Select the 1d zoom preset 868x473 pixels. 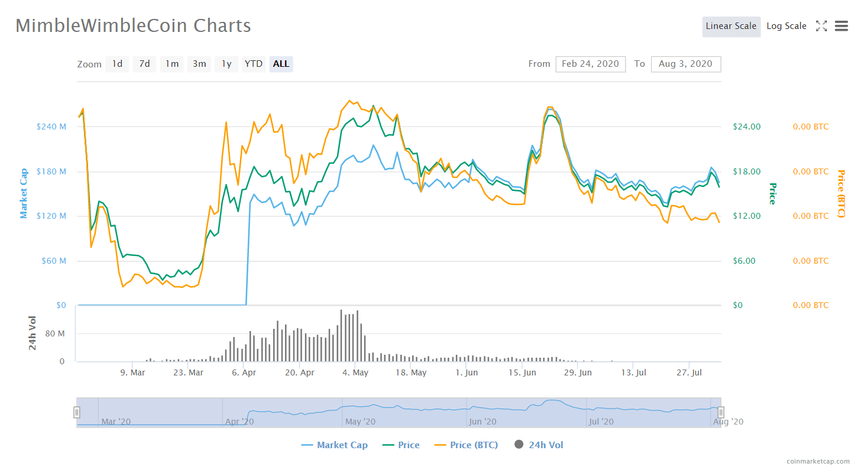click(116, 64)
